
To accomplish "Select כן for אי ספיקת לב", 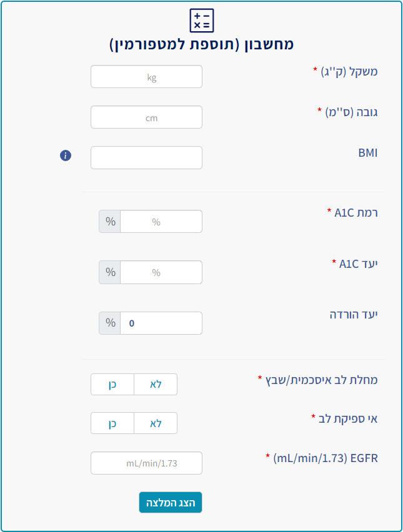I will point(112,423).
